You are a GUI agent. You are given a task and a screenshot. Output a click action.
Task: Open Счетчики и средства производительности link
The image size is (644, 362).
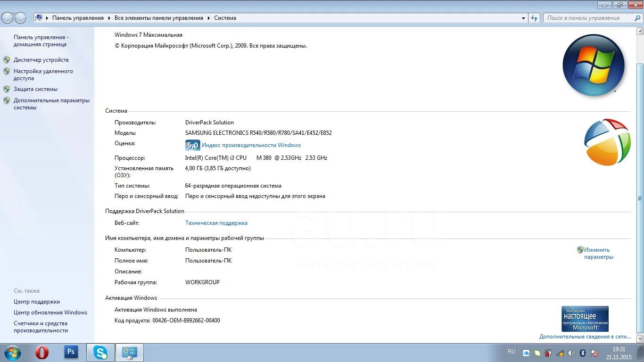click(41, 327)
